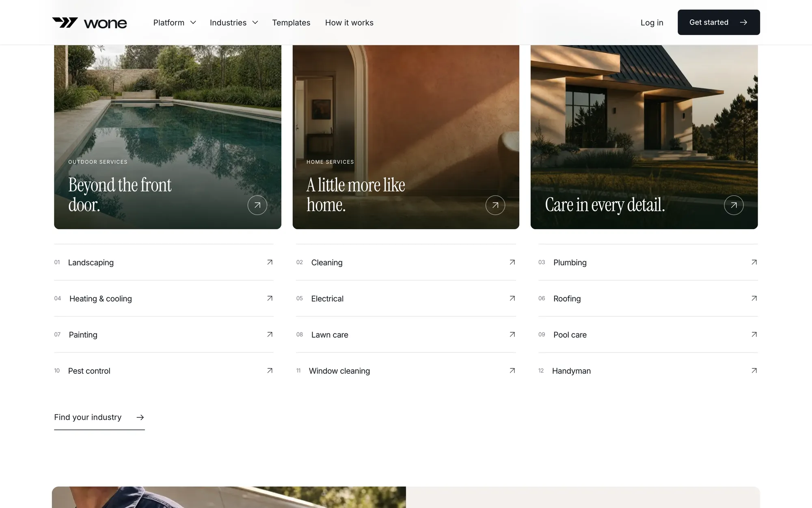Image resolution: width=812 pixels, height=508 pixels.
Task: Click the arrow icon in Plumbing row
Action: (754, 262)
